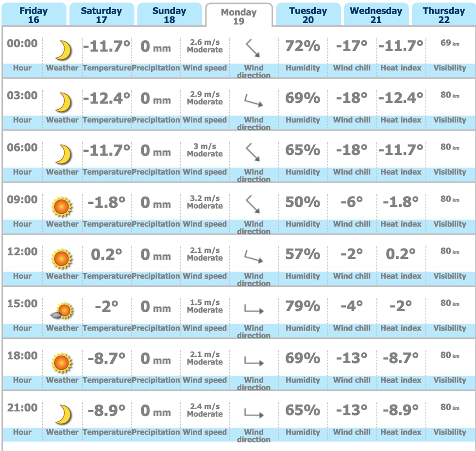Click the partly cloudy icon at 15:00
Image resolution: width=476 pixels, height=451 pixels.
tap(62, 311)
